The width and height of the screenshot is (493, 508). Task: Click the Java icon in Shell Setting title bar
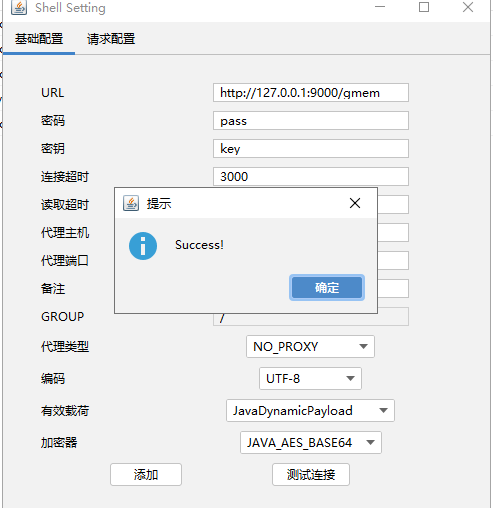19,7
